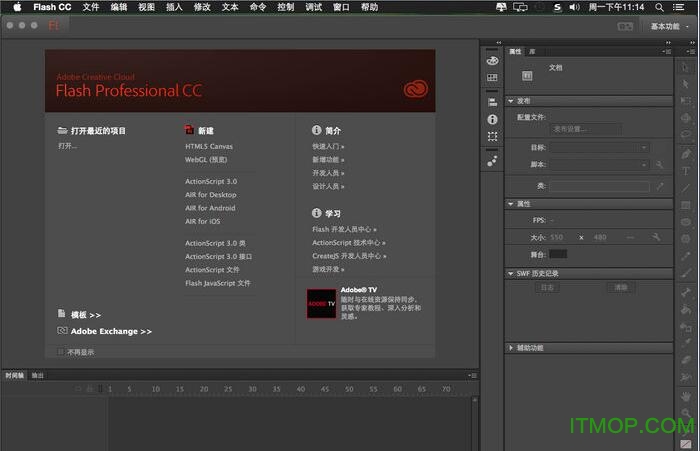Collapse the SWF 历史记录 section

click(511, 273)
